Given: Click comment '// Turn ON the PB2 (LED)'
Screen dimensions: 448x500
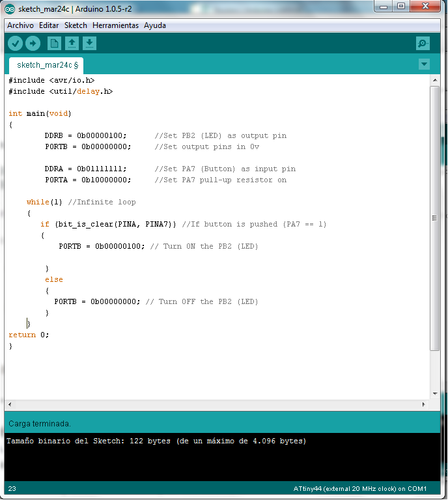Looking at the screenshot, I should (x=204, y=246).
